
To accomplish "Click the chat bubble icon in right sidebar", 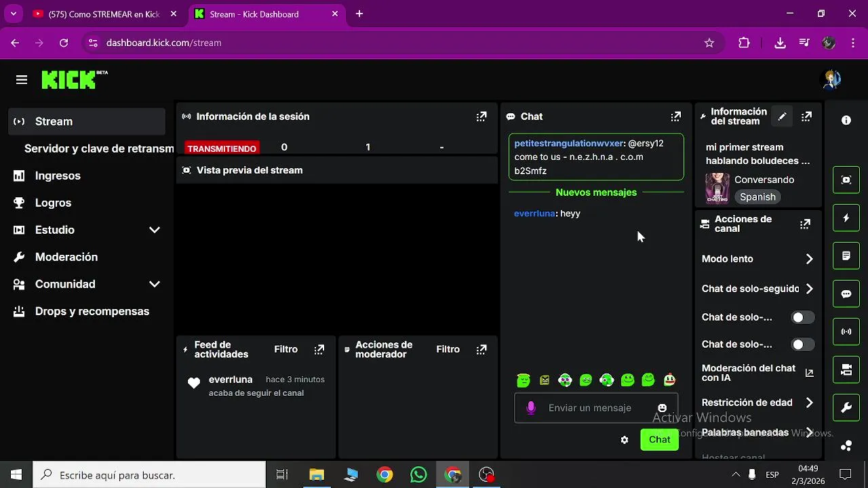I will pyautogui.click(x=846, y=293).
